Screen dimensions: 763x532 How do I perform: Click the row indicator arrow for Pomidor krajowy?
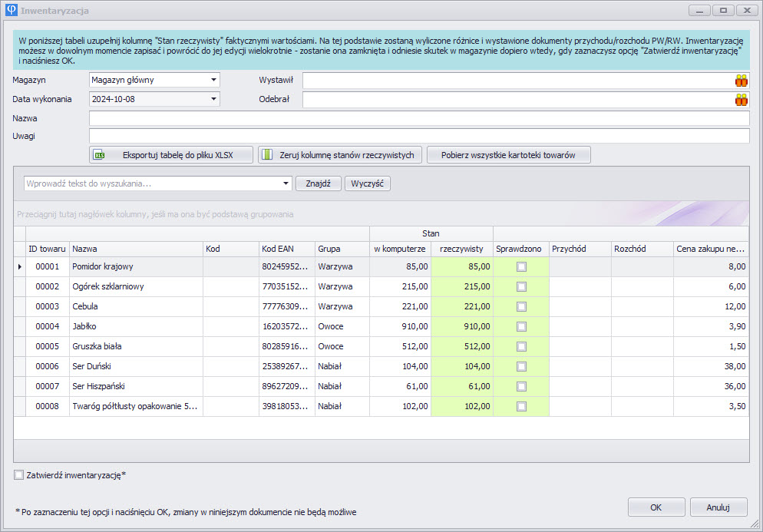pos(20,266)
